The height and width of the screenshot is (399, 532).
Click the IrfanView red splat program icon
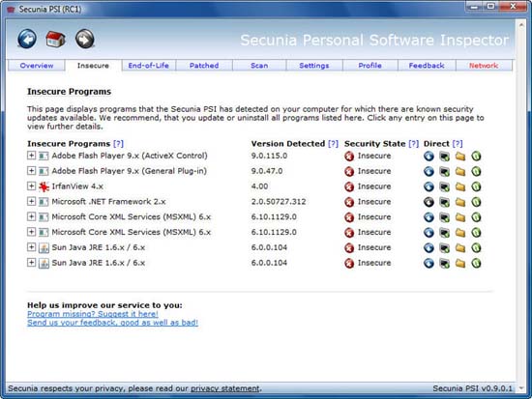tap(44, 186)
